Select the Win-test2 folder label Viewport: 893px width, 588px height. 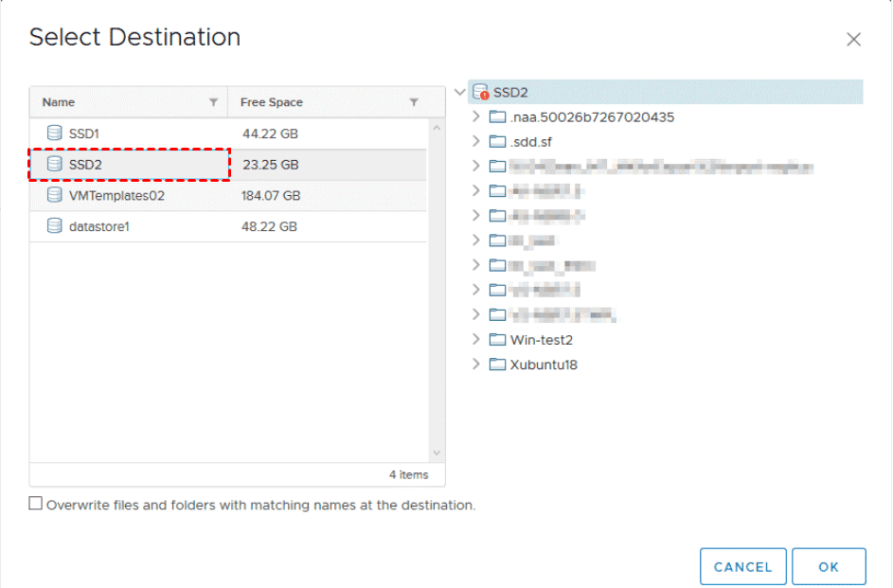tap(542, 340)
